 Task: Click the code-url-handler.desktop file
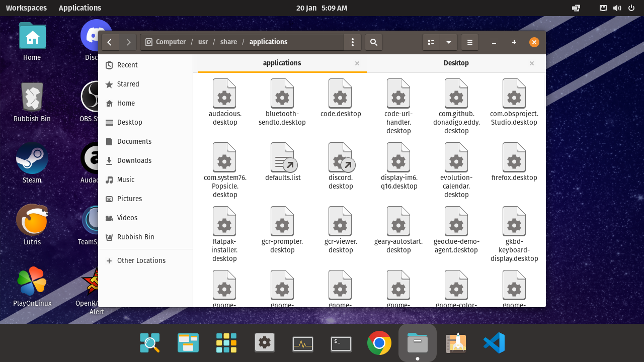[398, 107]
